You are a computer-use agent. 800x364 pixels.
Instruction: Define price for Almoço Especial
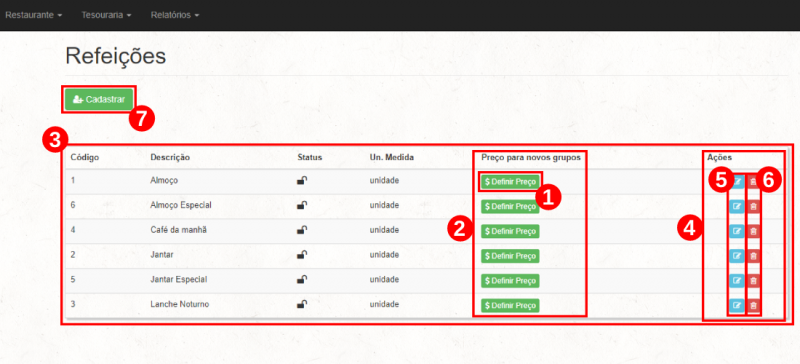coord(510,206)
